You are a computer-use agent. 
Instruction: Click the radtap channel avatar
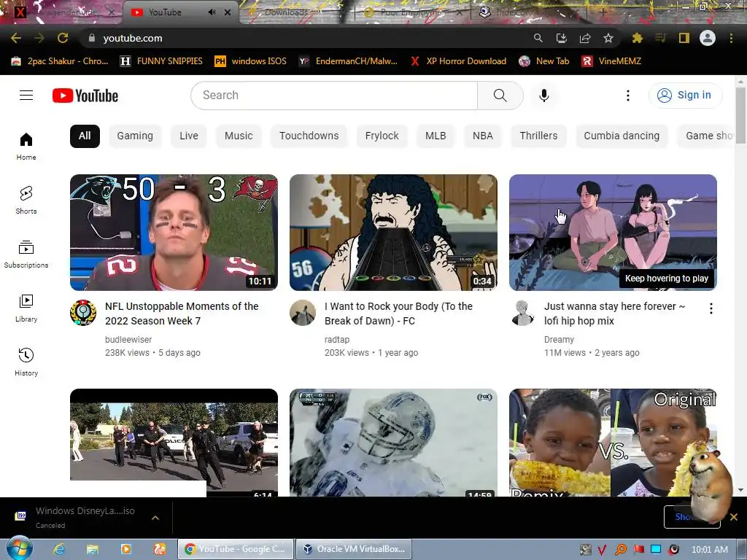(x=303, y=313)
